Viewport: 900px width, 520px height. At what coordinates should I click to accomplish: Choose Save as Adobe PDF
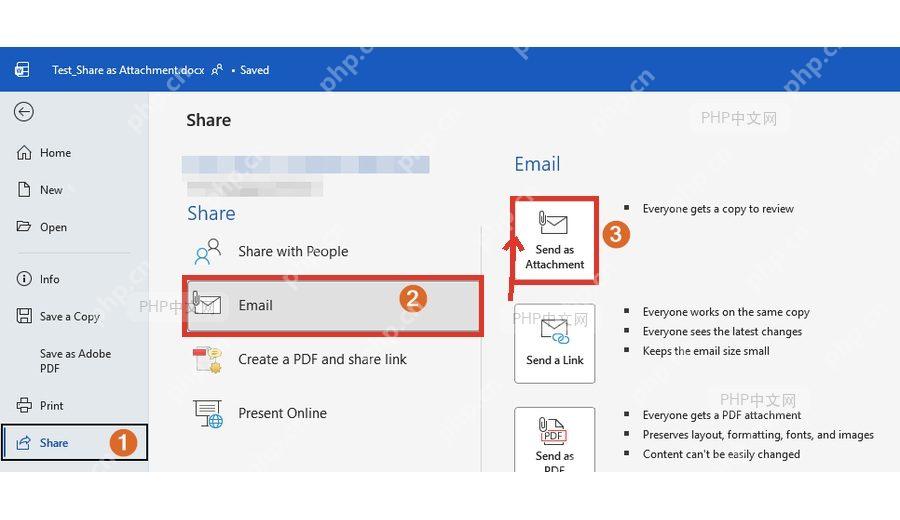tap(75, 361)
